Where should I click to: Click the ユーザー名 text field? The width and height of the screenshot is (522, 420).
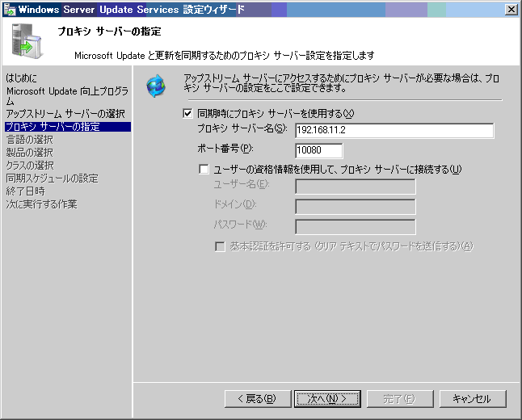tap(356, 187)
